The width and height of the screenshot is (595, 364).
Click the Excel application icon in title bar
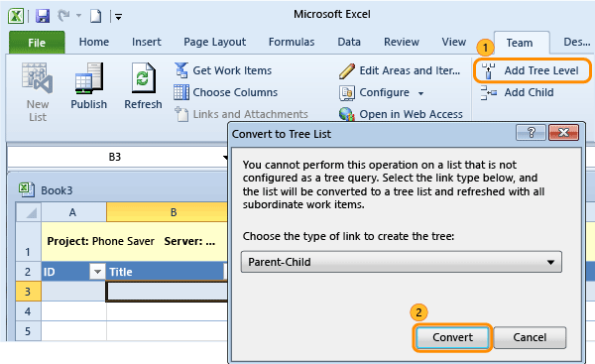pos(16,16)
